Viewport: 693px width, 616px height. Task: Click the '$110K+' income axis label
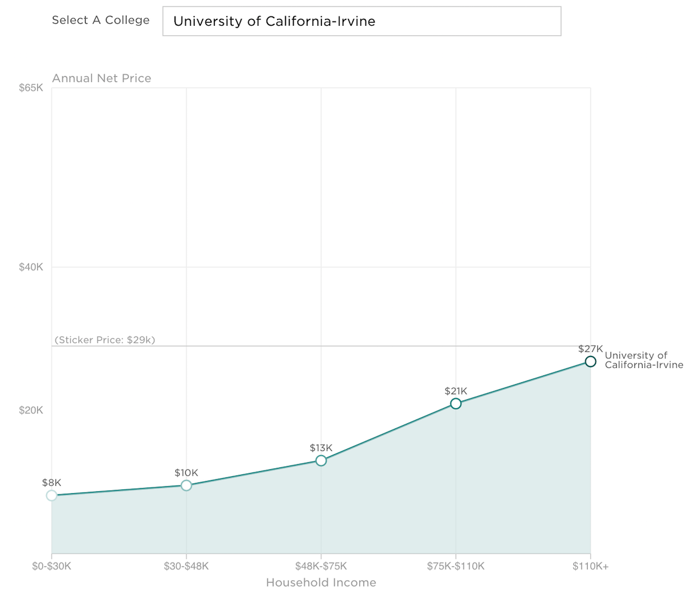point(590,566)
